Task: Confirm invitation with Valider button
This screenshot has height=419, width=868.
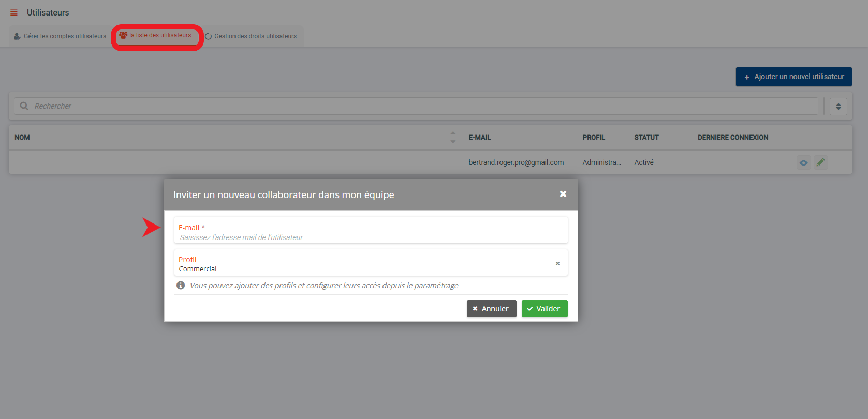Action: [x=544, y=309]
